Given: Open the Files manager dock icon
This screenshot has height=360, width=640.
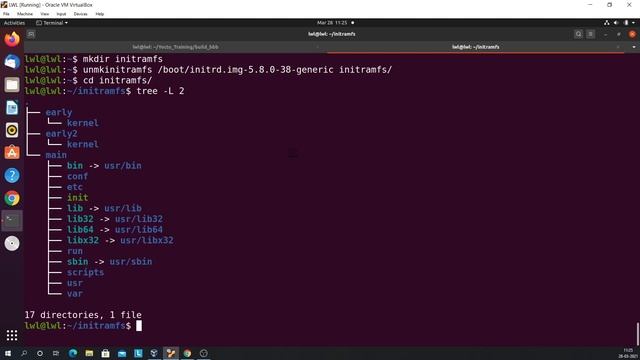Looking at the screenshot, I should pyautogui.click(x=12, y=85).
